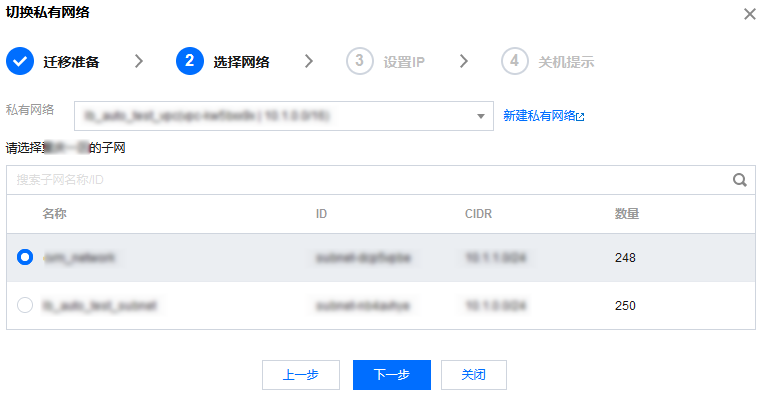This screenshot has width=761, height=394.
Task: Click the 选择网络 step label
Action: [241, 62]
